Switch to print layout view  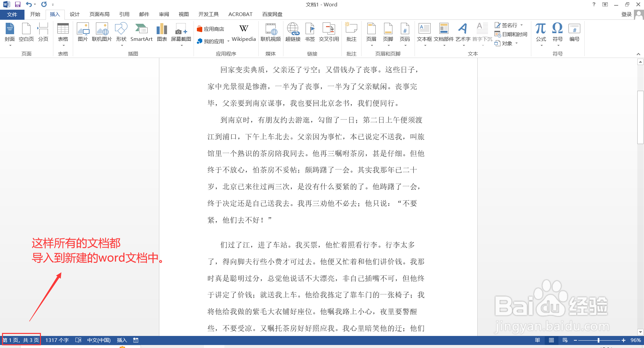click(551, 340)
